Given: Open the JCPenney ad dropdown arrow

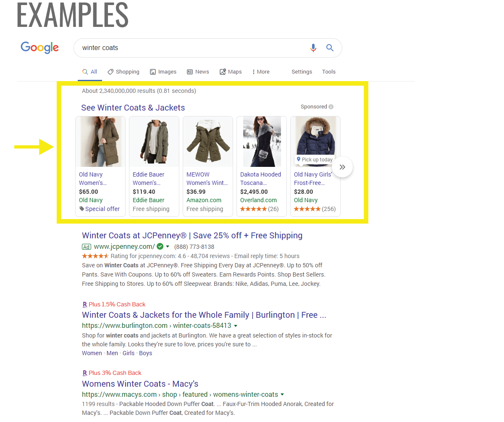Looking at the screenshot, I should [168, 247].
